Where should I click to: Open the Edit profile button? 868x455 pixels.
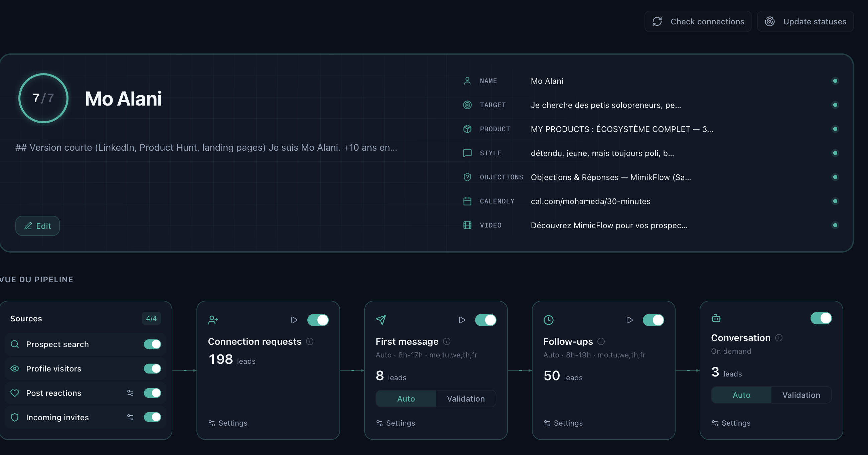coord(37,226)
